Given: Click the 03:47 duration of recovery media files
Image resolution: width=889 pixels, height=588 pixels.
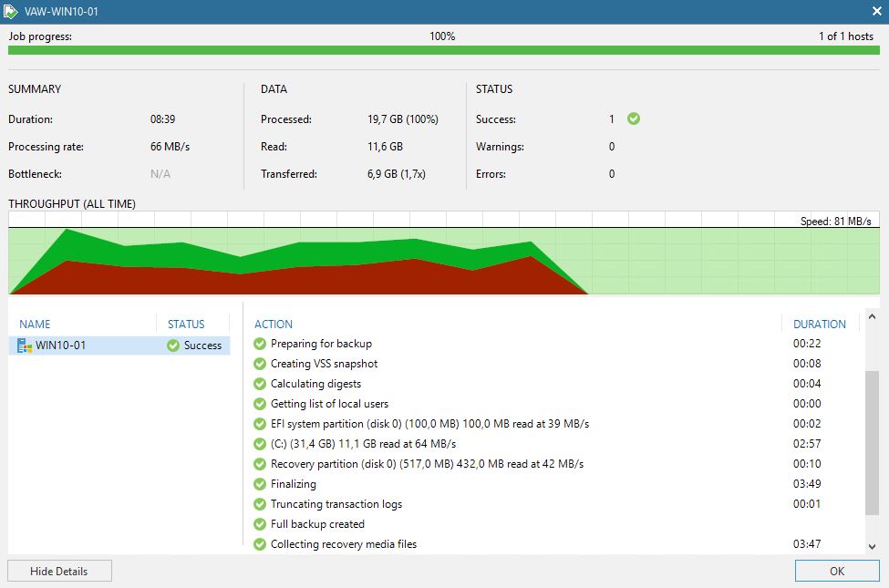Looking at the screenshot, I should click(807, 544).
